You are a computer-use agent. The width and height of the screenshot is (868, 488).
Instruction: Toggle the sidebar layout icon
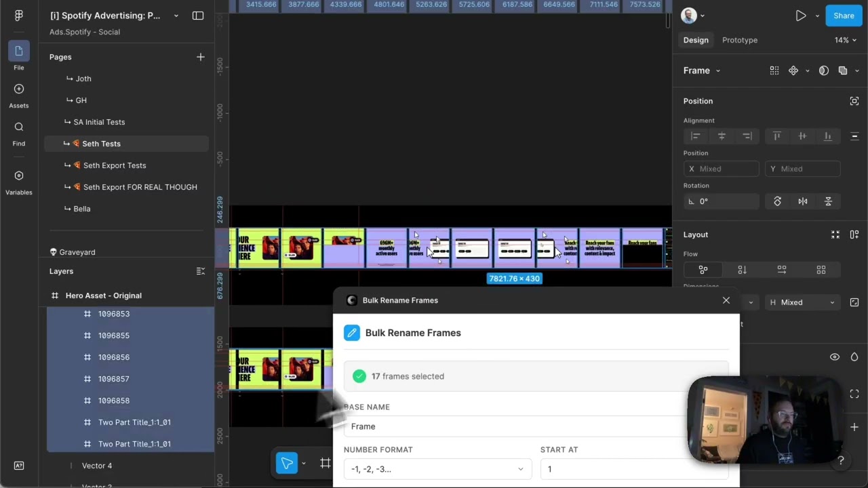pos(198,16)
